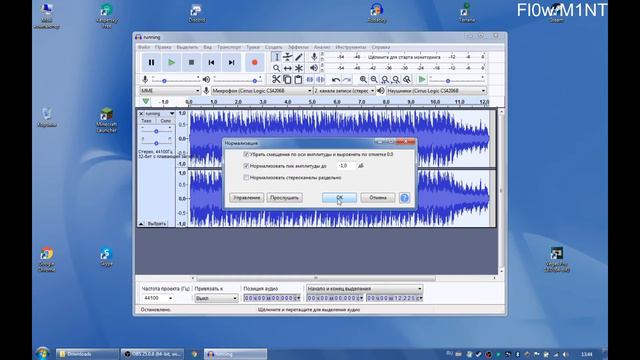Click the blue help icon in Нормализация dialog
The image size is (640, 360).
click(x=404, y=198)
